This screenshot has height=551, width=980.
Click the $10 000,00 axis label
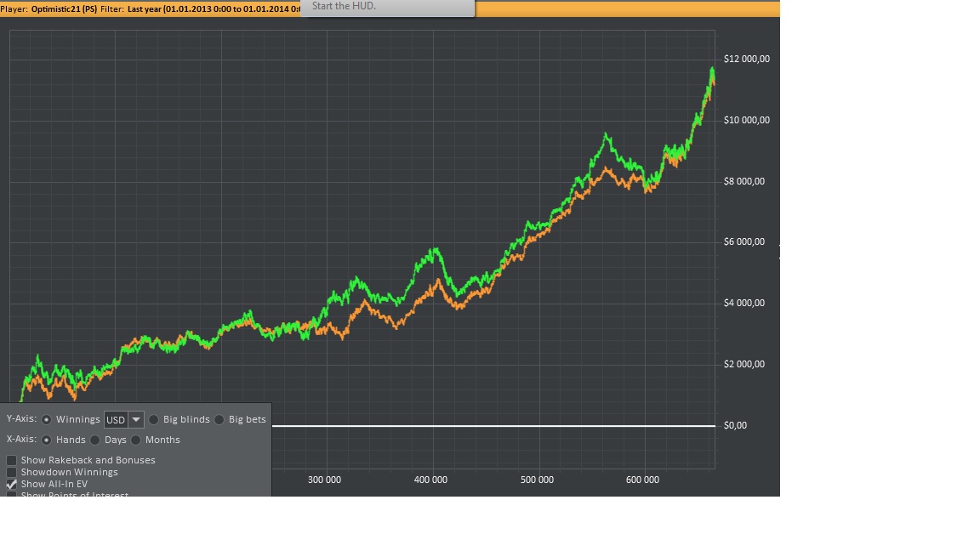tap(746, 120)
